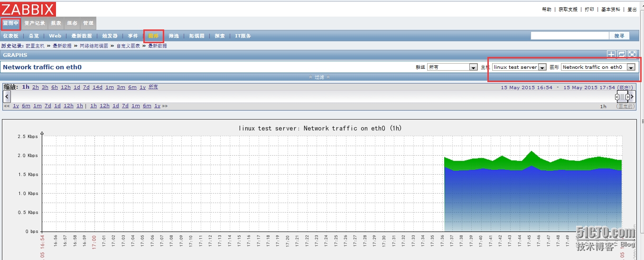Click the reset/refresh icon in GRAPHS header
The image size is (644, 260).
(x=622, y=55)
